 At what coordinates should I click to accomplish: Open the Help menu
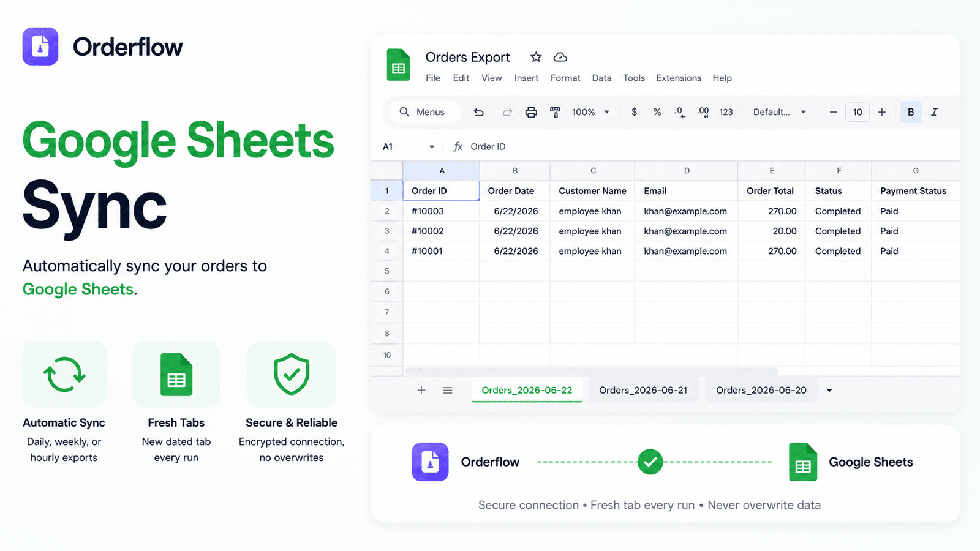[722, 78]
